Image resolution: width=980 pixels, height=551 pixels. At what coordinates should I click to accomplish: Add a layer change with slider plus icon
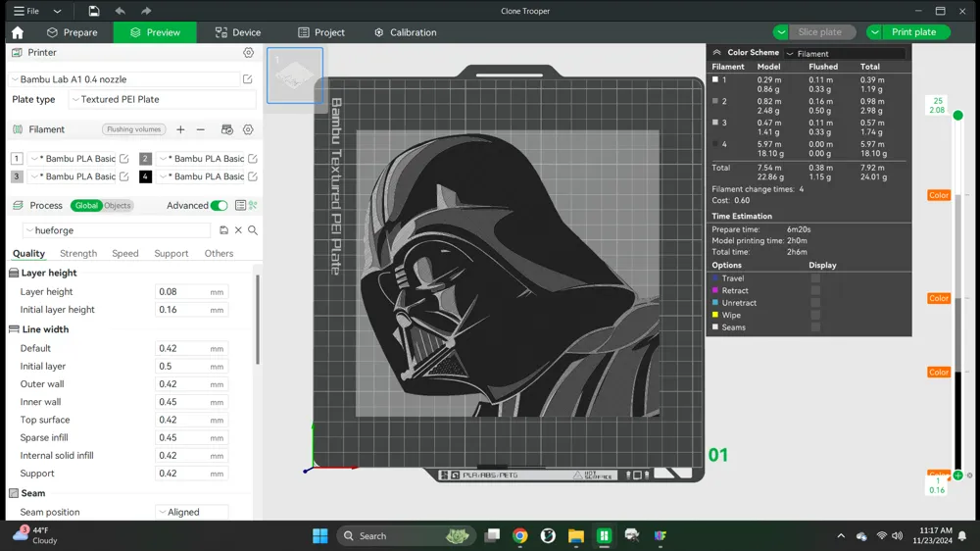958,476
